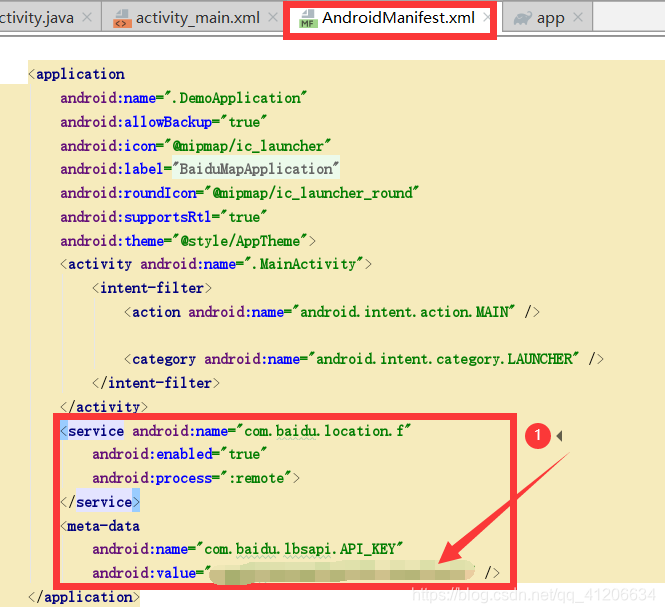
Task: Click the "@mipmap/ic_launcher" icon value
Action: tap(248, 146)
